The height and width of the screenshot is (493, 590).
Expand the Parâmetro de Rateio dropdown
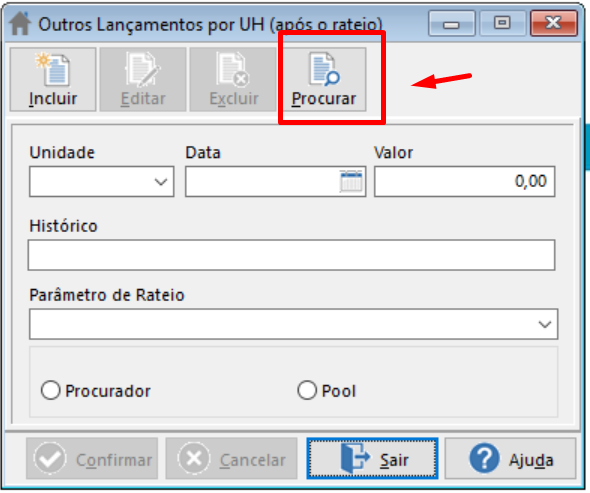point(544,324)
